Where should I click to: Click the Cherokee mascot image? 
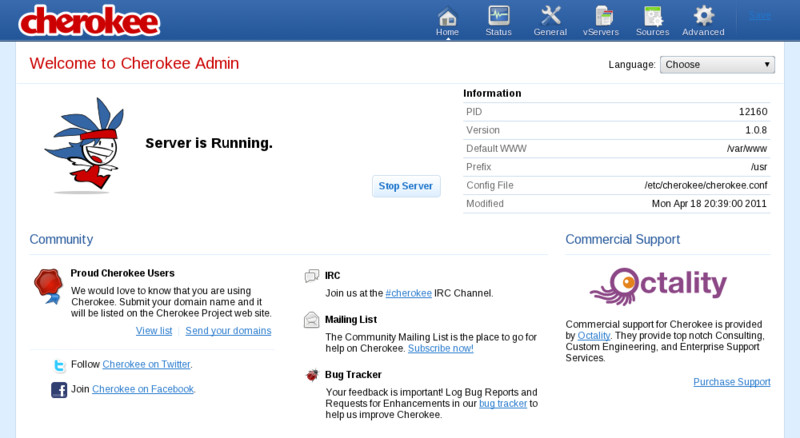coord(84,145)
